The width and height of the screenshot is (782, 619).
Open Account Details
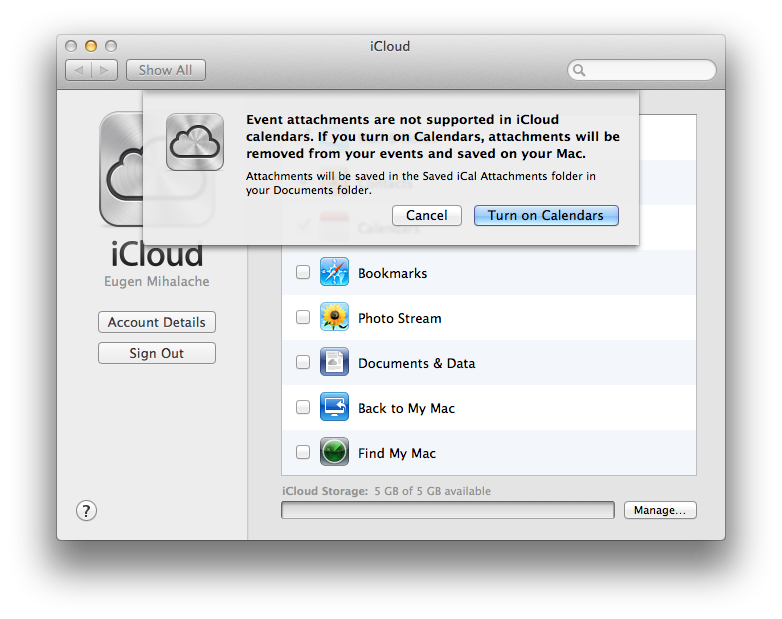tap(157, 322)
